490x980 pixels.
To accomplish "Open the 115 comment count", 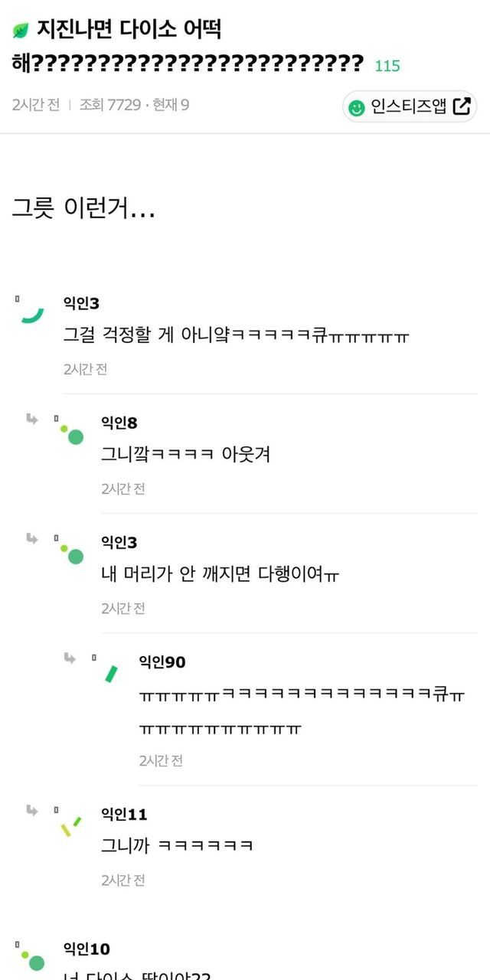I will click(387, 66).
